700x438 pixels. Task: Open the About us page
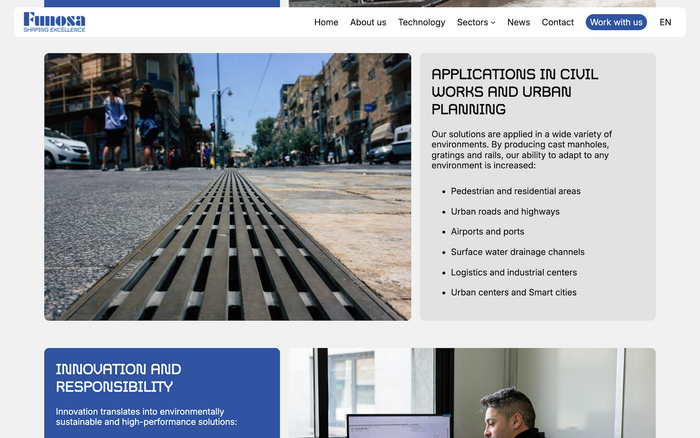[368, 22]
